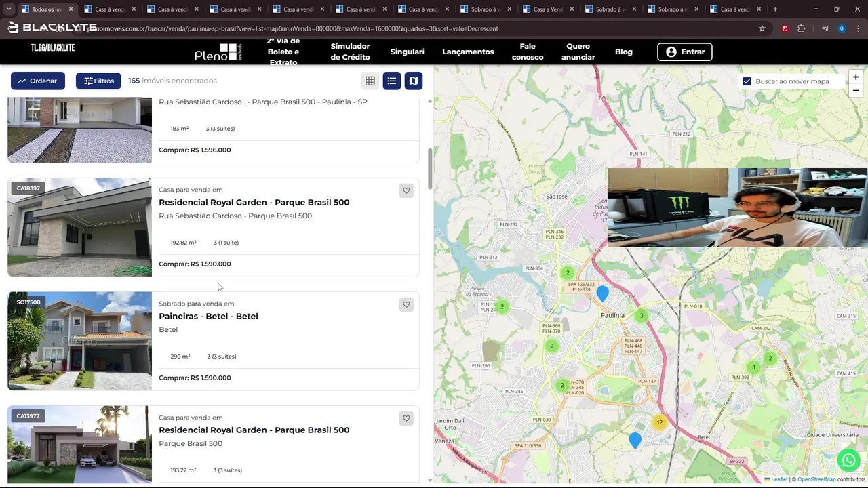Click '165 imóveis encontrados' result count
868x488 pixels.
[x=172, y=81]
